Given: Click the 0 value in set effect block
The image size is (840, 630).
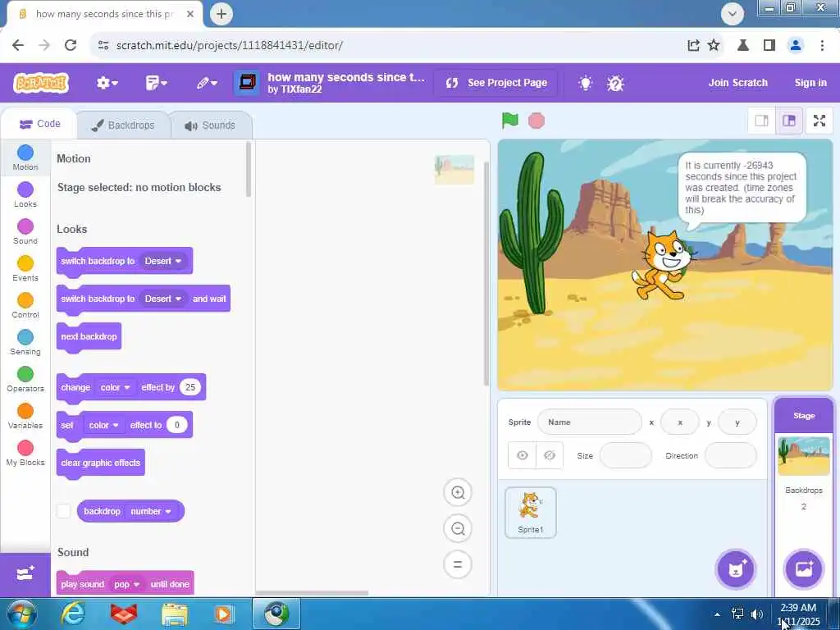Looking at the screenshot, I should [177, 425].
